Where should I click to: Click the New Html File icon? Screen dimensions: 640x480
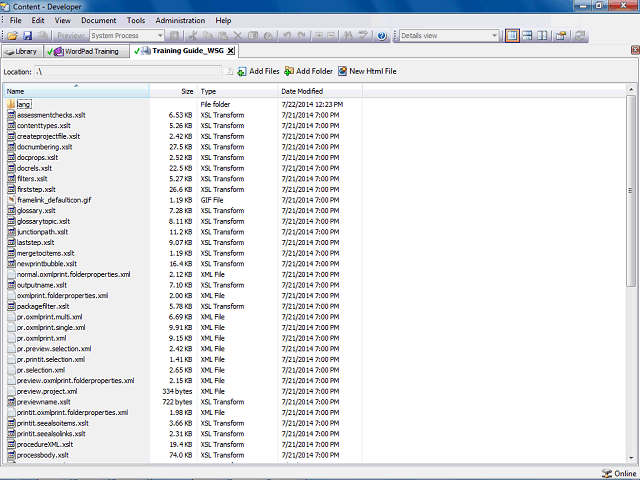point(342,71)
